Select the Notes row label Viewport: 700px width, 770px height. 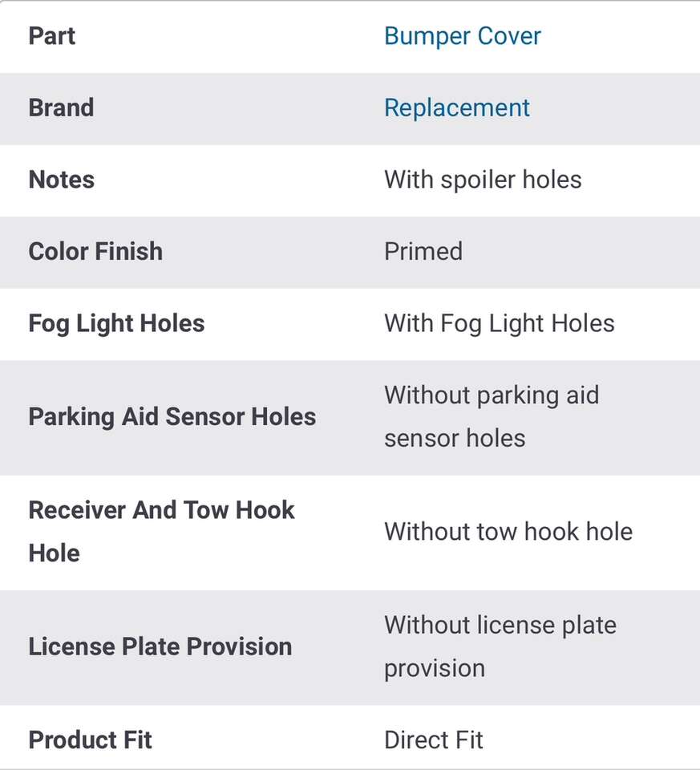click(61, 180)
